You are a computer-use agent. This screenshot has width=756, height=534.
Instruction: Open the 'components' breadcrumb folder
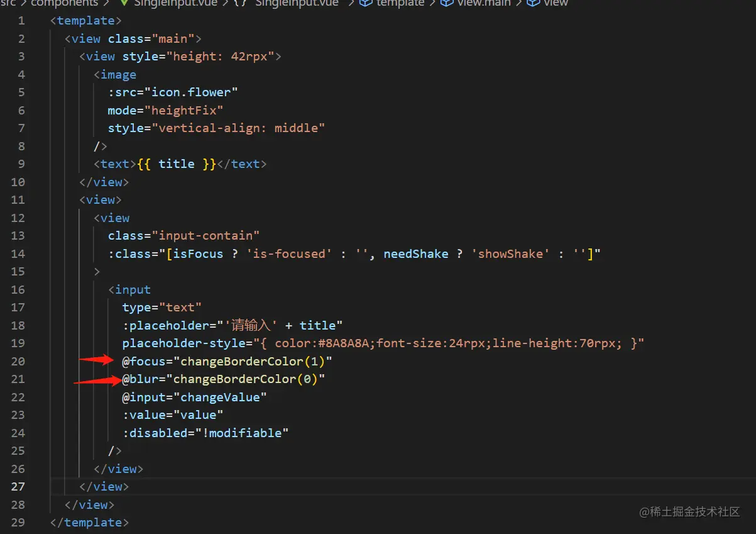click(64, 3)
